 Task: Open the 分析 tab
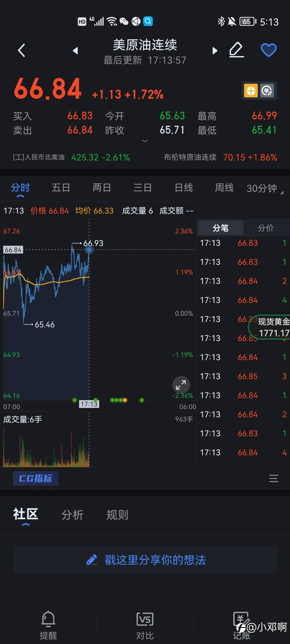(x=72, y=515)
